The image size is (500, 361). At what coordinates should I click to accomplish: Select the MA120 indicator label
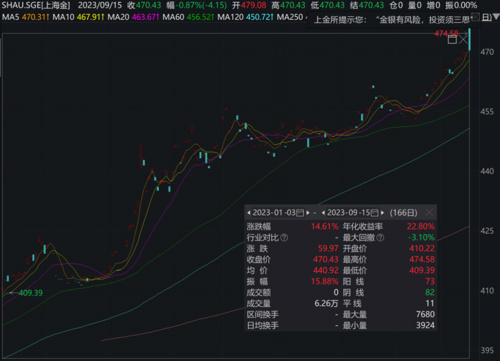click(230, 17)
